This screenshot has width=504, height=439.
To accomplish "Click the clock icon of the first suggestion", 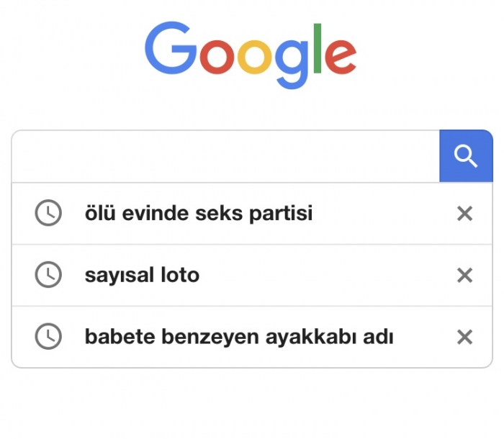I will 48,213.
